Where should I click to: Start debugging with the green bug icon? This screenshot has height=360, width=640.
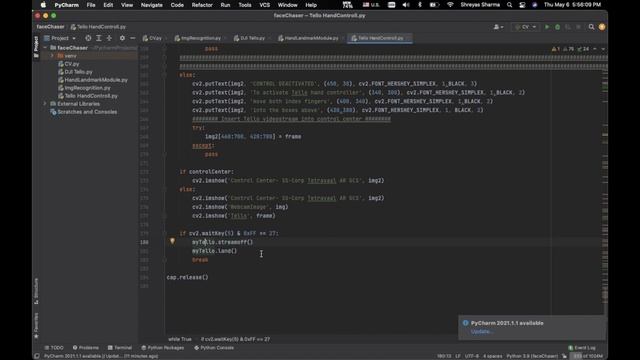tap(558, 27)
